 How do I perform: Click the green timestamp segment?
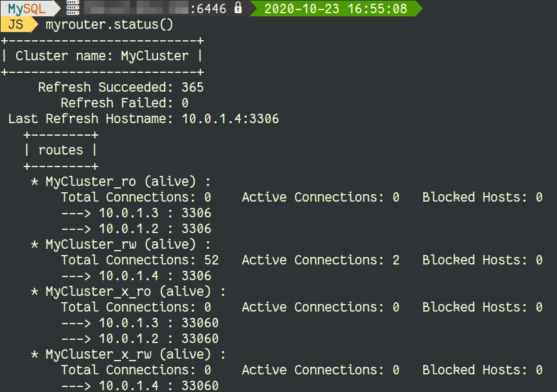[x=336, y=9]
